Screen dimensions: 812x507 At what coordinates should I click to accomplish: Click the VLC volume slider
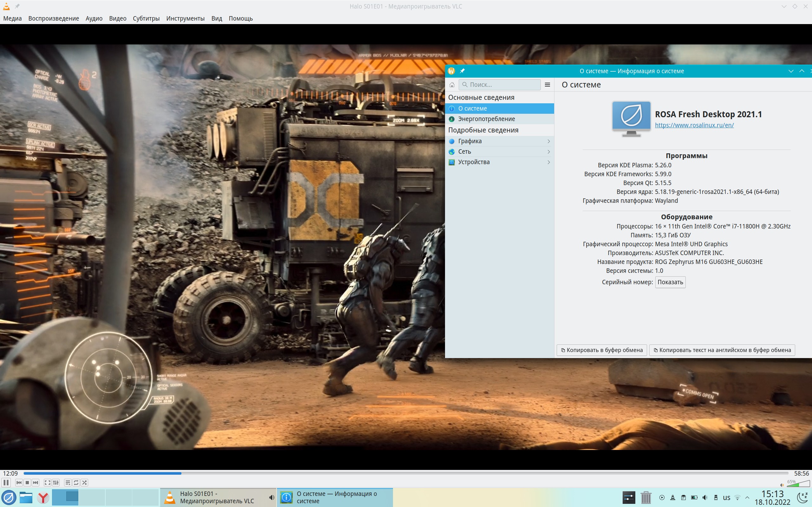(799, 484)
